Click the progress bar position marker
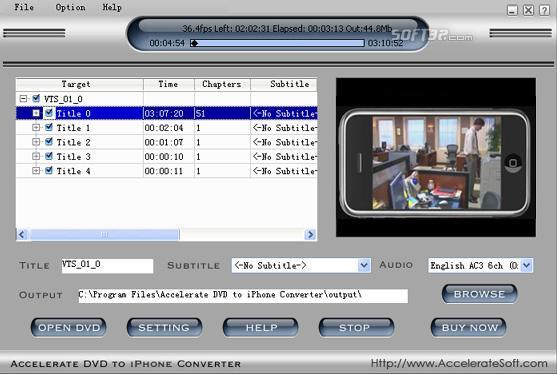Viewport: 557px width, 374px height. [194, 43]
